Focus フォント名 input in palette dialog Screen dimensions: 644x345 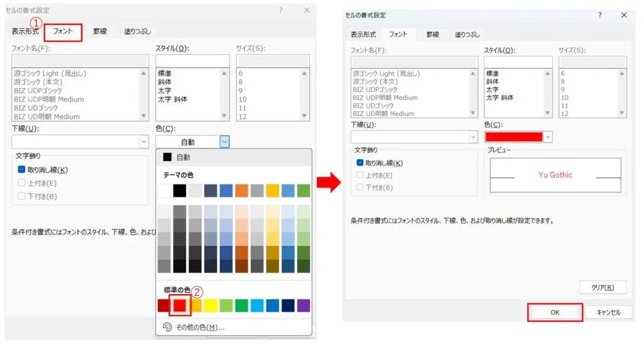click(x=80, y=61)
